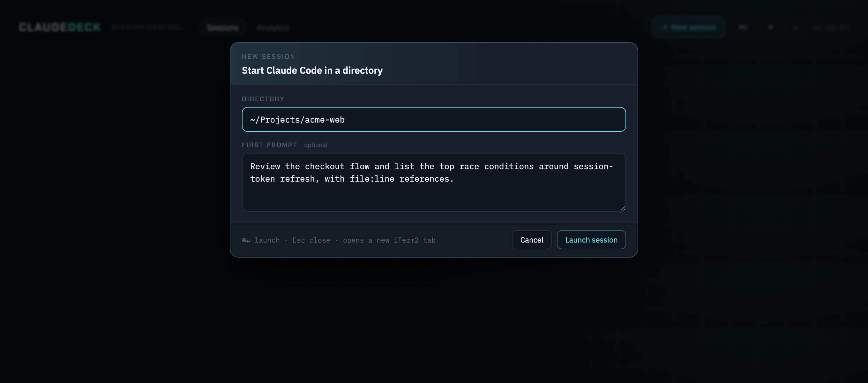Click inside the First Prompt text area
The image size is (868, 383).
tap(434, 182)
